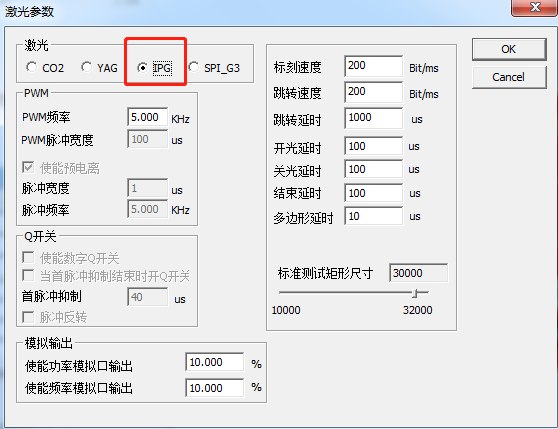Screen dimensions: 558x429
Task: Click the 使能频率模拟口输出 percentage field
Action: click(215, 388)
